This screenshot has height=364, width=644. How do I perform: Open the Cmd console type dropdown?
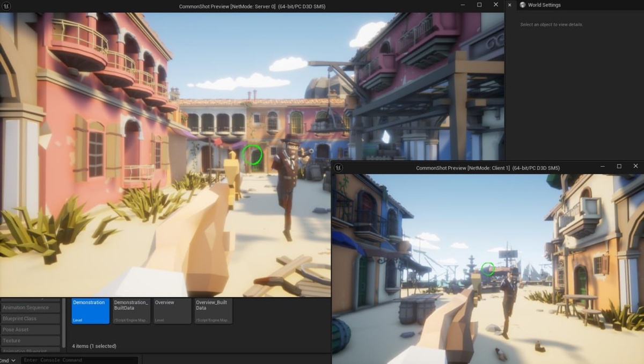click(8, 360)
